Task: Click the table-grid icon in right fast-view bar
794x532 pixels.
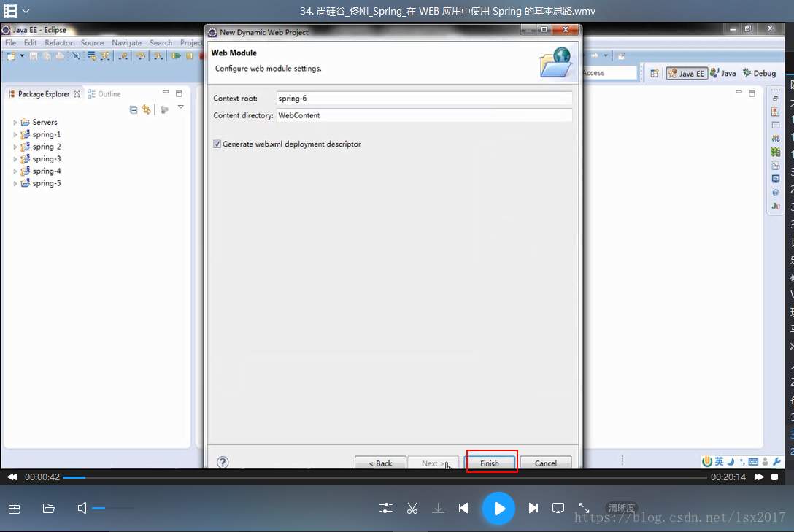Action: (775, 125)
